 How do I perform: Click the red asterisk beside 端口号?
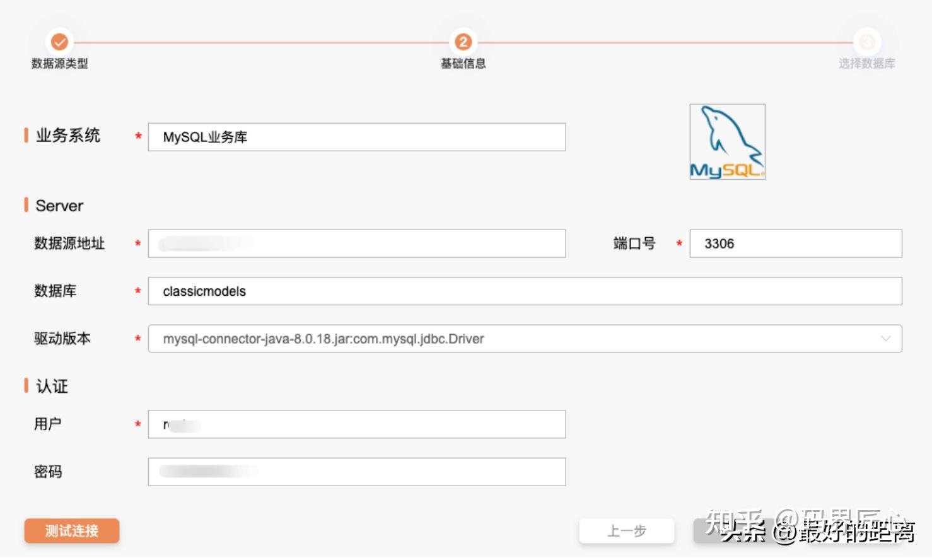(x=678, y=244)
